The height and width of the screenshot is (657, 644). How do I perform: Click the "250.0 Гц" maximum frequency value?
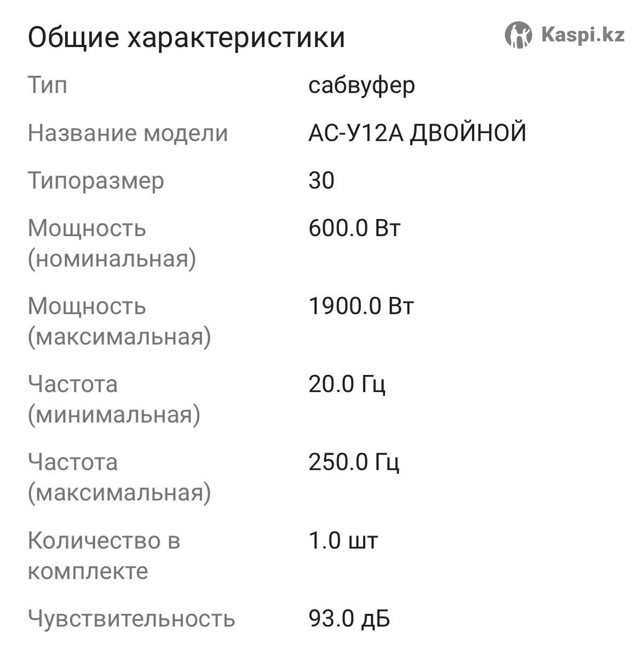[354, 463]
